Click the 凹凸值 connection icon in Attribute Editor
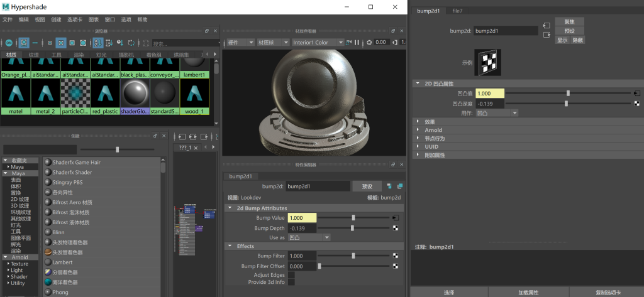 [637, 94]
